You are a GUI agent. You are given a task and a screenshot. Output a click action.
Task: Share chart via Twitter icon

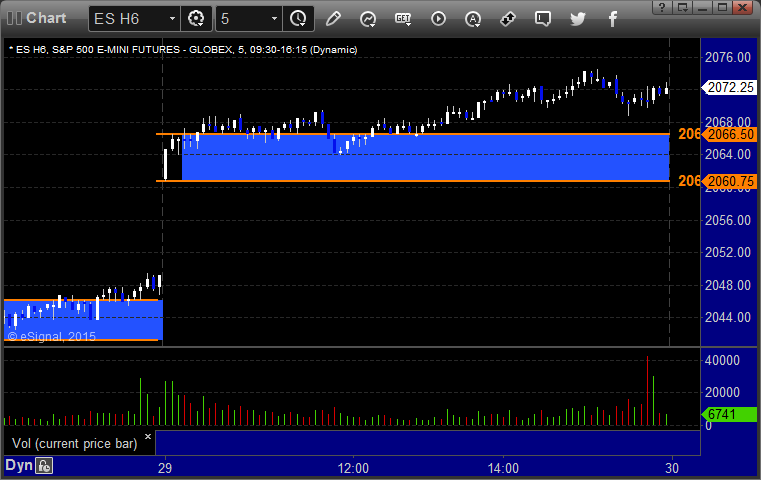[578, 19]
